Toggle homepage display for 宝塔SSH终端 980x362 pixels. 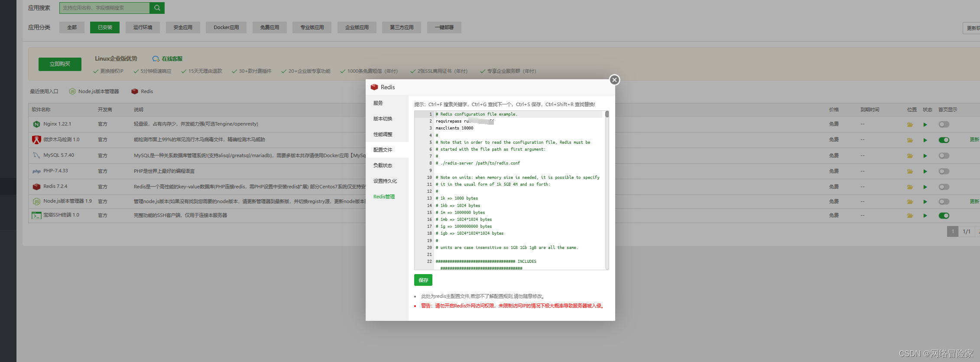(944, 216)
